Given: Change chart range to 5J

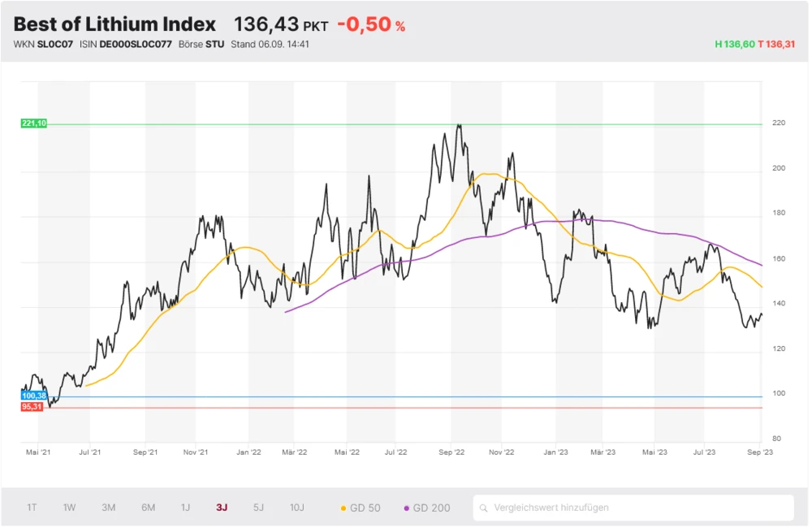Looking at the screenshot, I should (x=258, y=508).
